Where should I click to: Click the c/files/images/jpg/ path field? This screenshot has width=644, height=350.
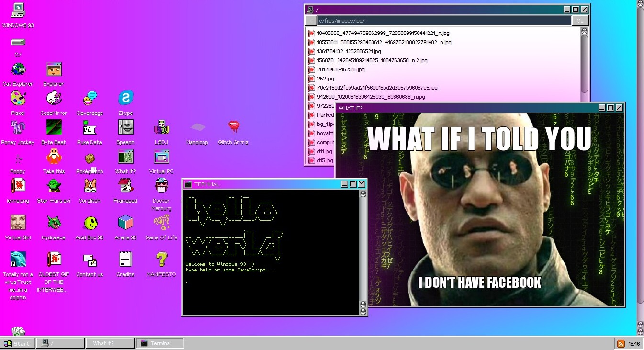(444, 21)
